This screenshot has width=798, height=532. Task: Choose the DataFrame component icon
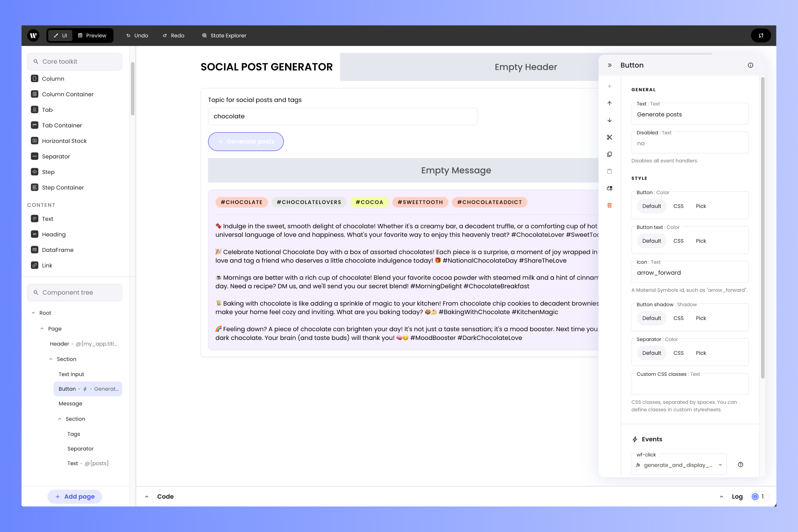(35, 250)
